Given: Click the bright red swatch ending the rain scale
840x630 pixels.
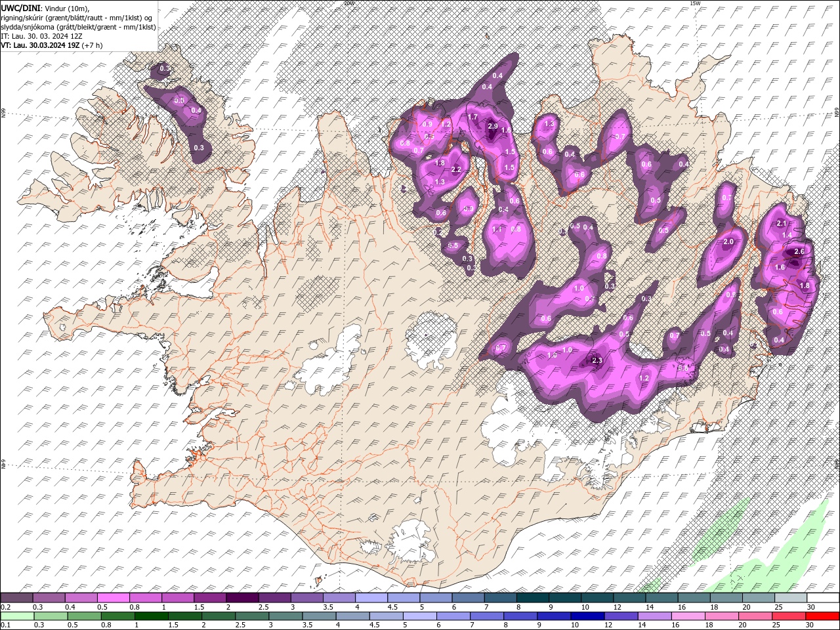Looking at the screenshot, I should [822, 616].
